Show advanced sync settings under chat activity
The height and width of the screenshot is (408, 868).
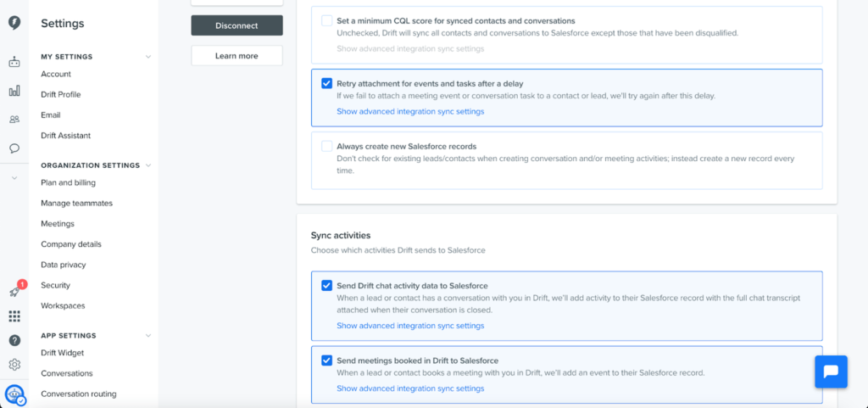click(x=410, y=326)
